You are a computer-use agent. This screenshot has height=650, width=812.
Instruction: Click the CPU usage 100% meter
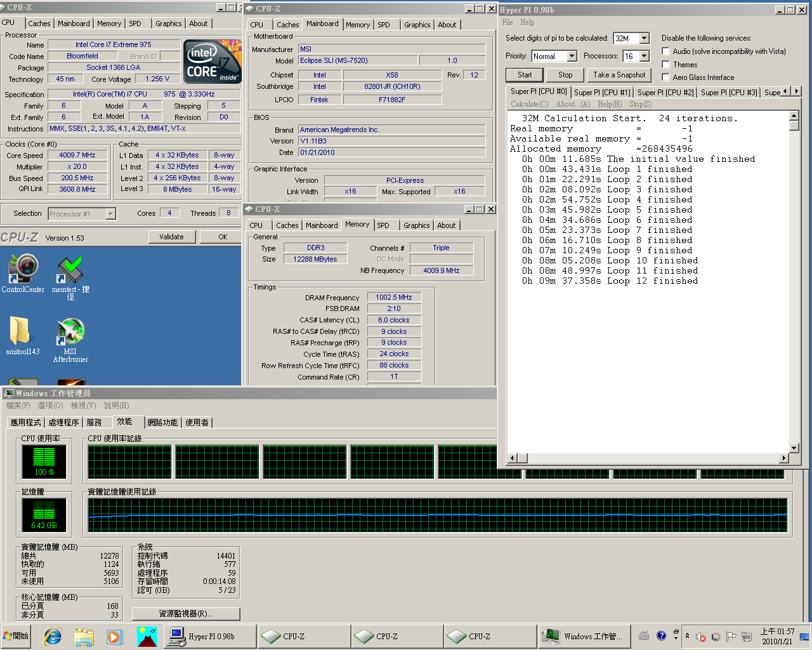click(x=44, y=461)
